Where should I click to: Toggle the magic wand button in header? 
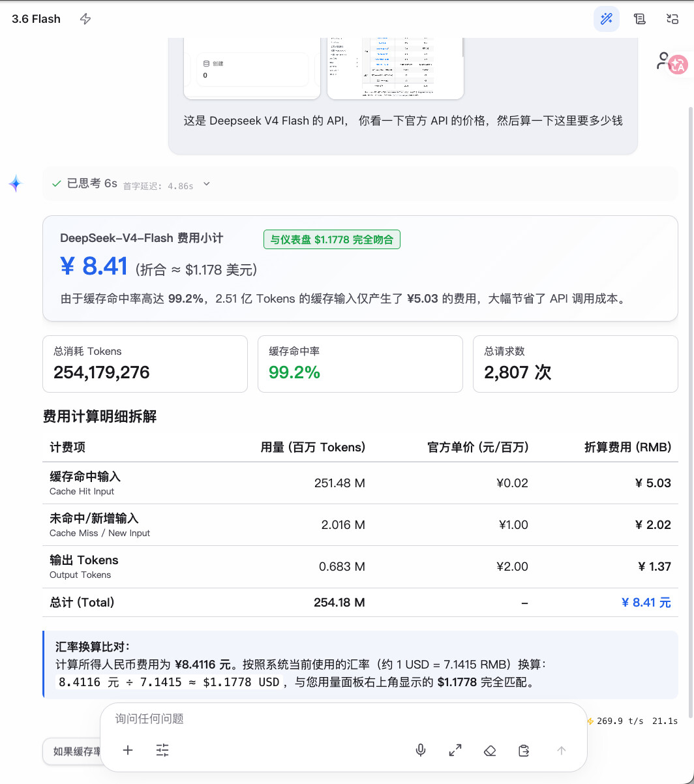click(x=607, y=19)
